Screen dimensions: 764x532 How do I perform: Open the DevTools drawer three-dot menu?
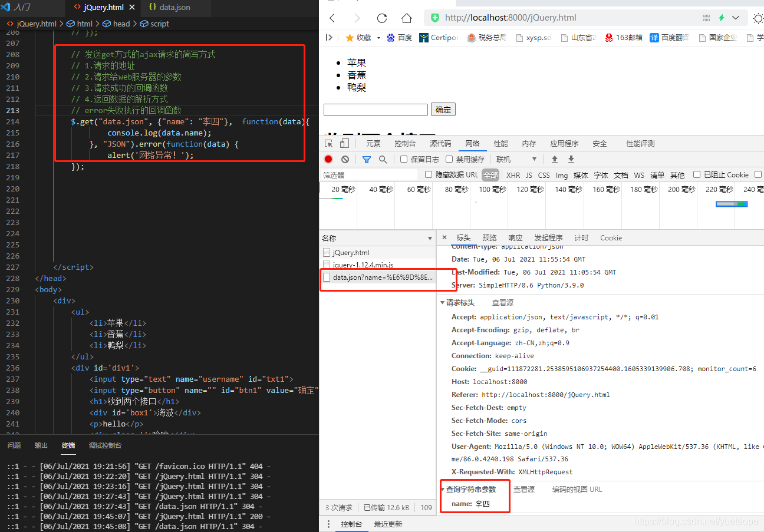point(329,524)
